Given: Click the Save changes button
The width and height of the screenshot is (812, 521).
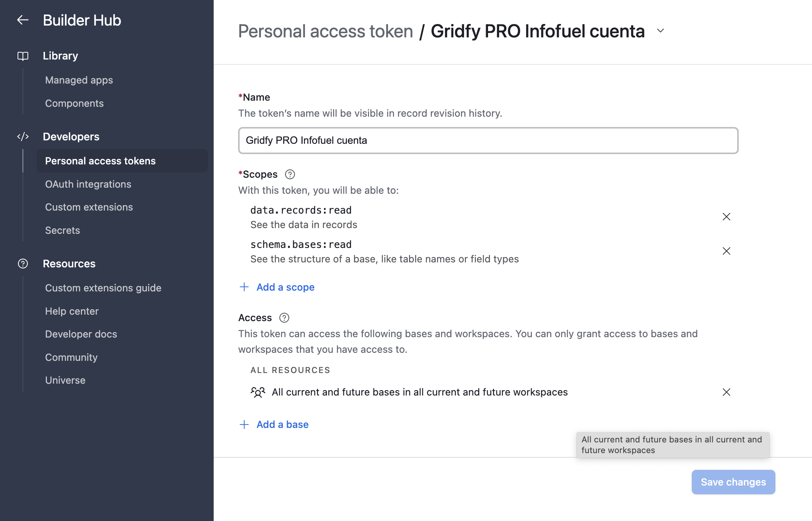Looking at the screenshot, I should tap(733, 482).
